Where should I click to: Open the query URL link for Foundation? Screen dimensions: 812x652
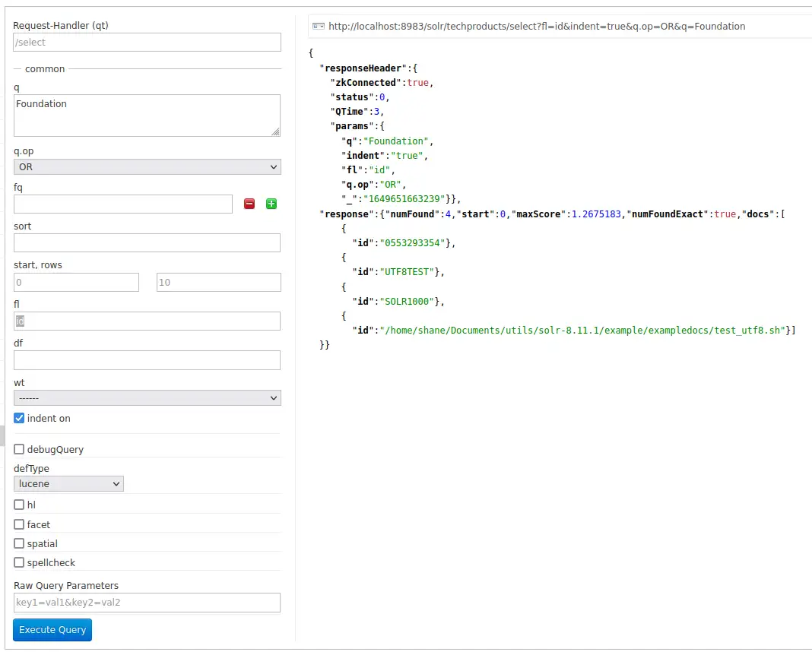(x=537, y=27)
